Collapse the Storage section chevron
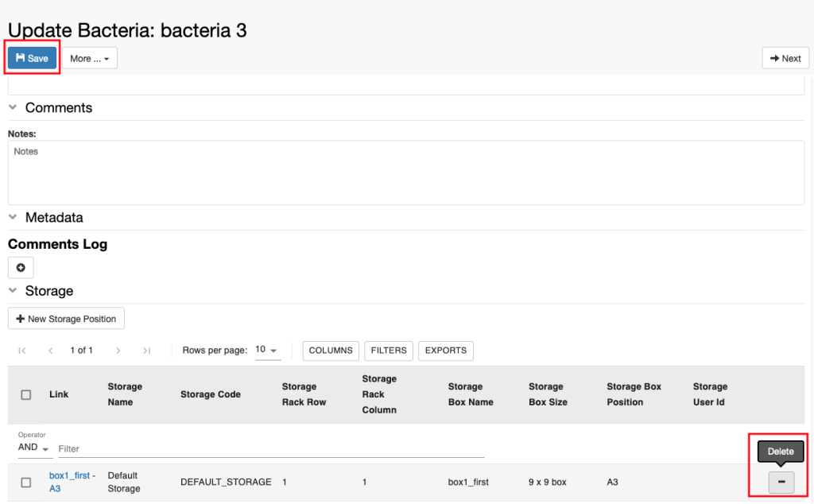The width and height of the screenshot is (814, 504). [13, 291]
